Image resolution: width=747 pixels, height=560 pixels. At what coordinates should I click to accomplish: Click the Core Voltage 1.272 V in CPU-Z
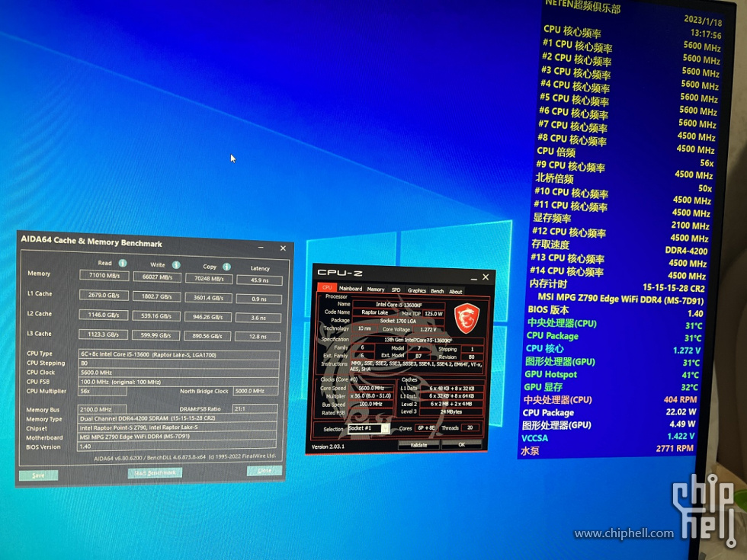coord(428,329)
